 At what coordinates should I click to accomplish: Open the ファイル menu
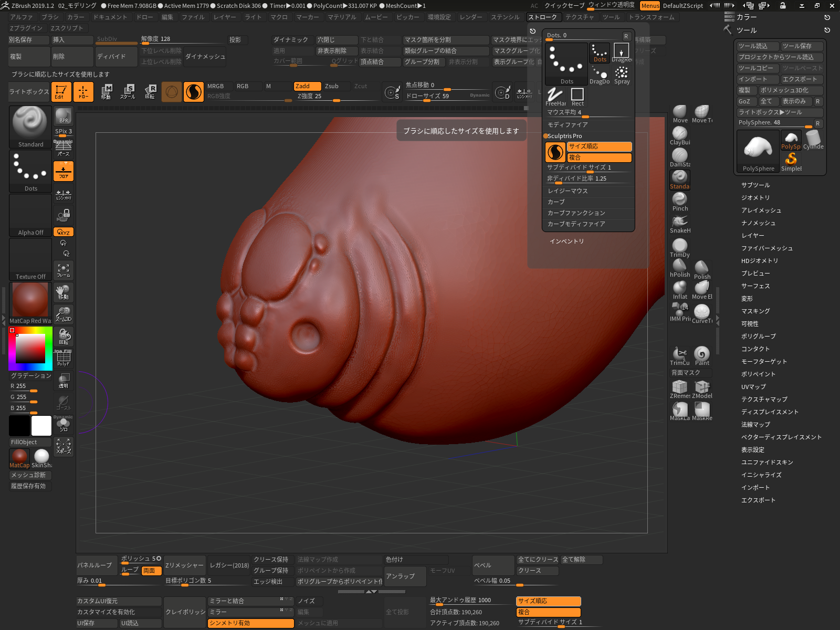click(x=193, y=17)
